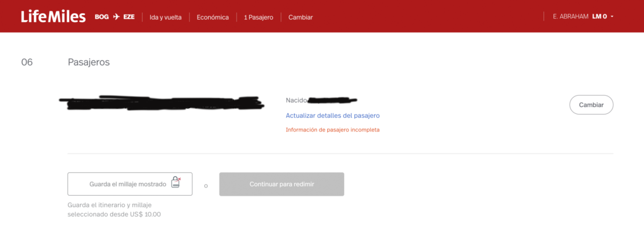
Task: Click the Pasajeros section heading
Action: 89,62
